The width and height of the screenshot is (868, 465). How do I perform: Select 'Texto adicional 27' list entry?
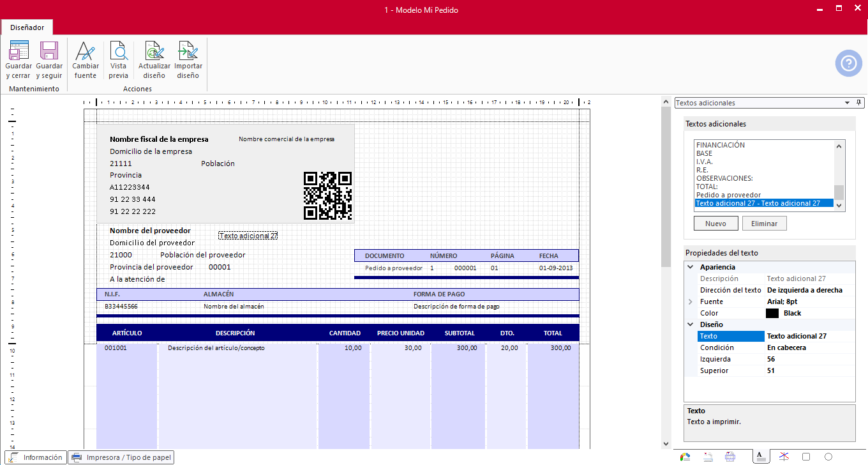[764, 203]
